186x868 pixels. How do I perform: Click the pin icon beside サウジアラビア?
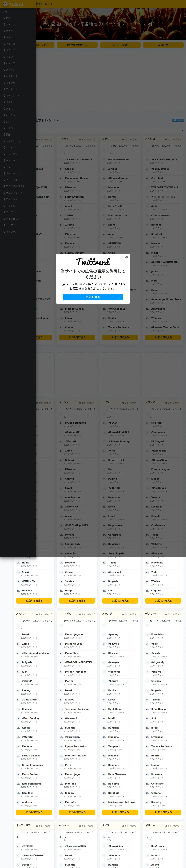pos(4,193)
